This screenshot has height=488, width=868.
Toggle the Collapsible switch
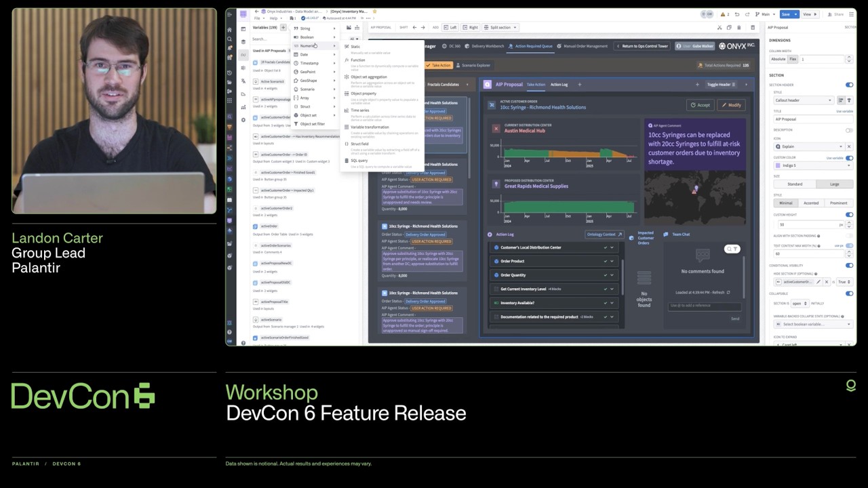click(x=849, y=293)
